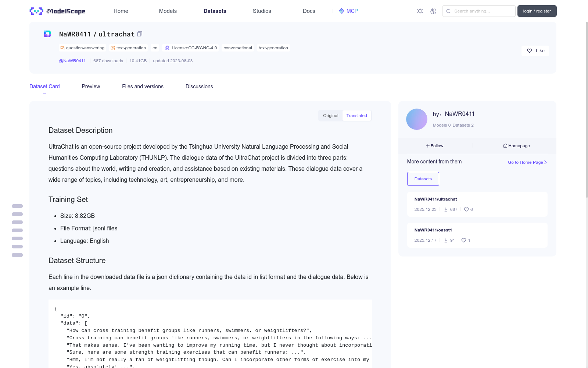The image size is (588, 368).
Task: Click the 'Dataset Structure' heading
Action: tap(77, 261)
